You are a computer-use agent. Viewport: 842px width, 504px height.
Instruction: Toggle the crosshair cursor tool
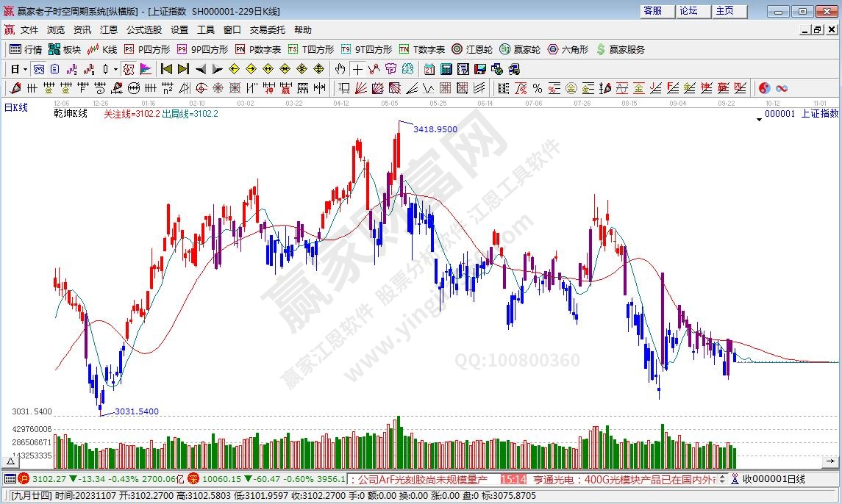click(x=357, y=69)
